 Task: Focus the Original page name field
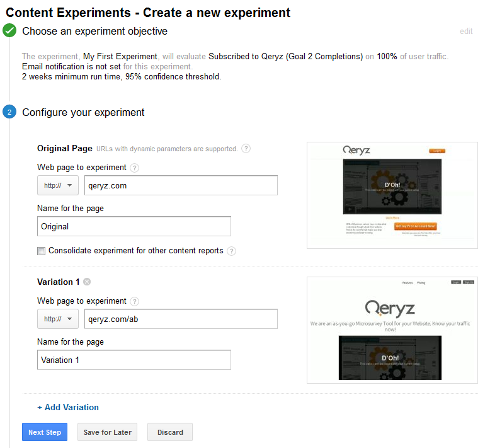pos(134,226)
